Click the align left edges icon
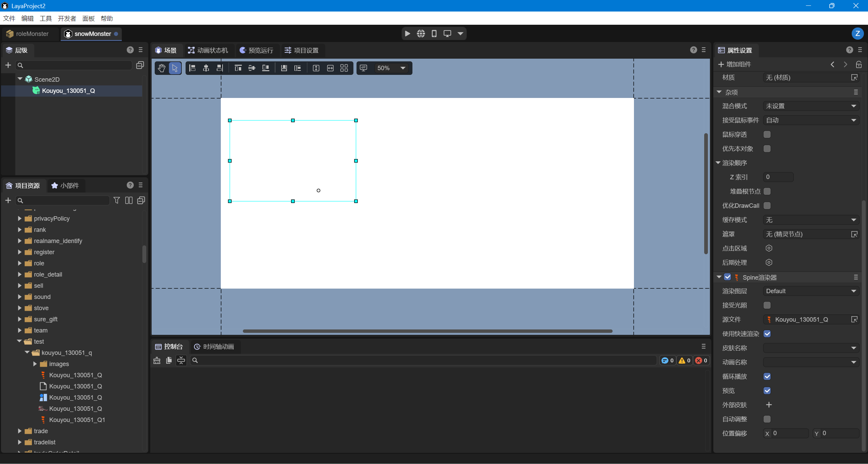 coord(192,68)
